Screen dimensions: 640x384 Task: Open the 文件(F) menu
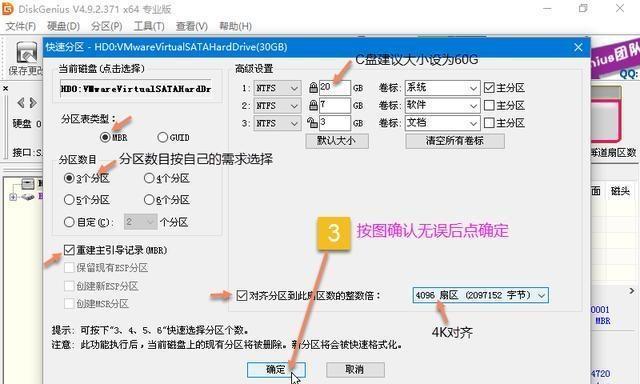[20, 26]
